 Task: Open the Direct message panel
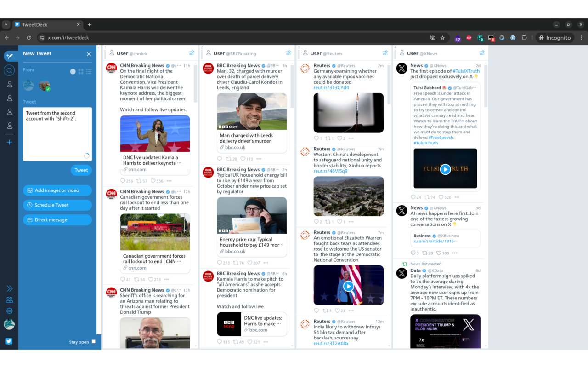click(57, 219)
